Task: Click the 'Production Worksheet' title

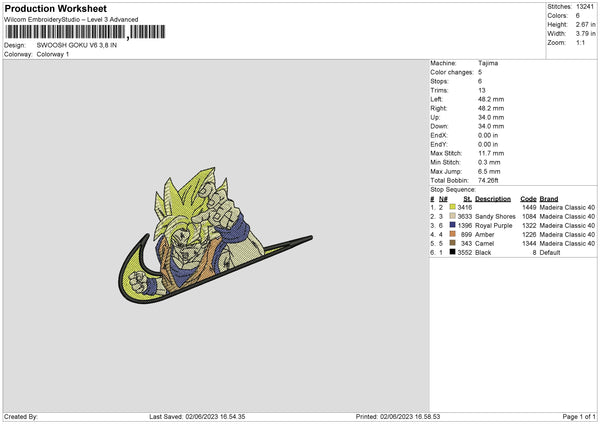Action: pos(55,8)
